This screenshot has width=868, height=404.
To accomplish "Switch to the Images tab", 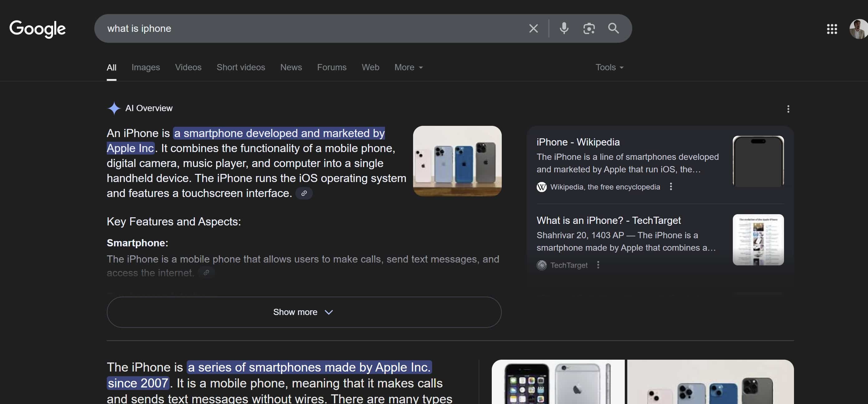I will [x=145, y=67].
